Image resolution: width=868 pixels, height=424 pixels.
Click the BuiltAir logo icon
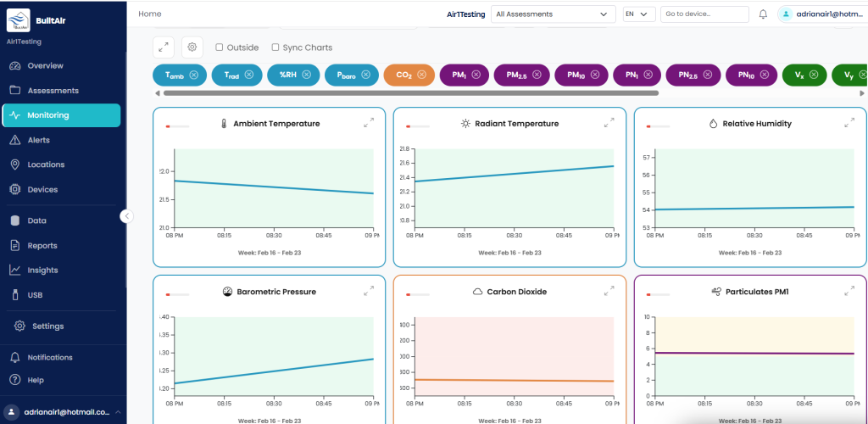click(19, 20)
